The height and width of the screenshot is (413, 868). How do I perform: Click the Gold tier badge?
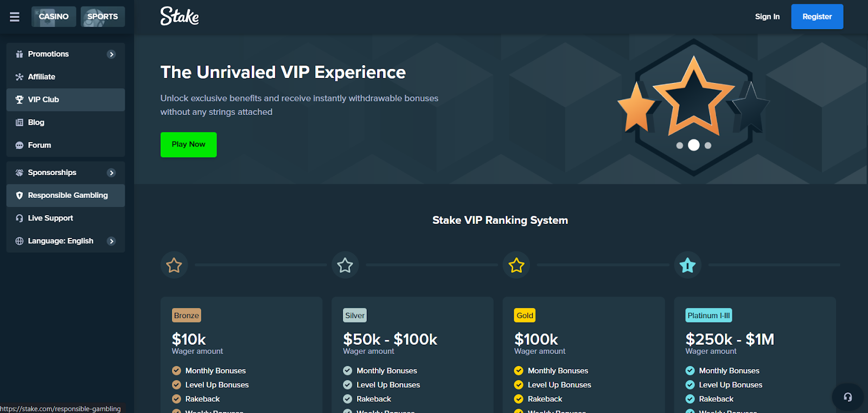pos(525,315)
